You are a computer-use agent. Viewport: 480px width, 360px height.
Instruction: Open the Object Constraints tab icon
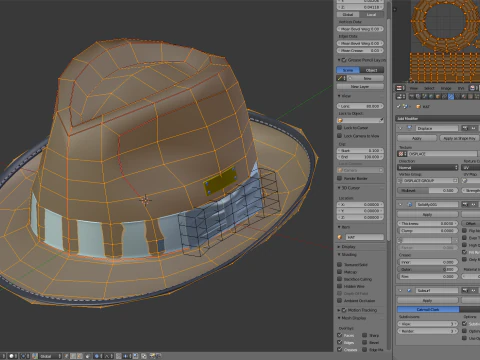[444, 96]
